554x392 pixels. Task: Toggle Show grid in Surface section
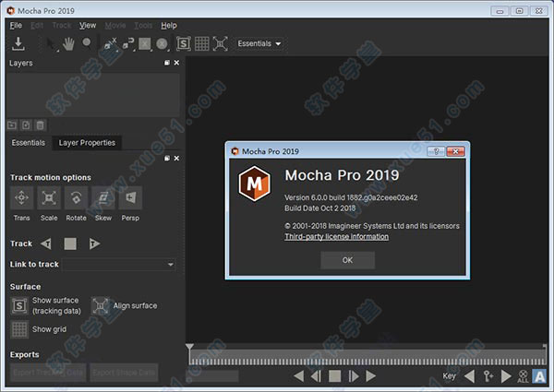click(x=19, y=329)
